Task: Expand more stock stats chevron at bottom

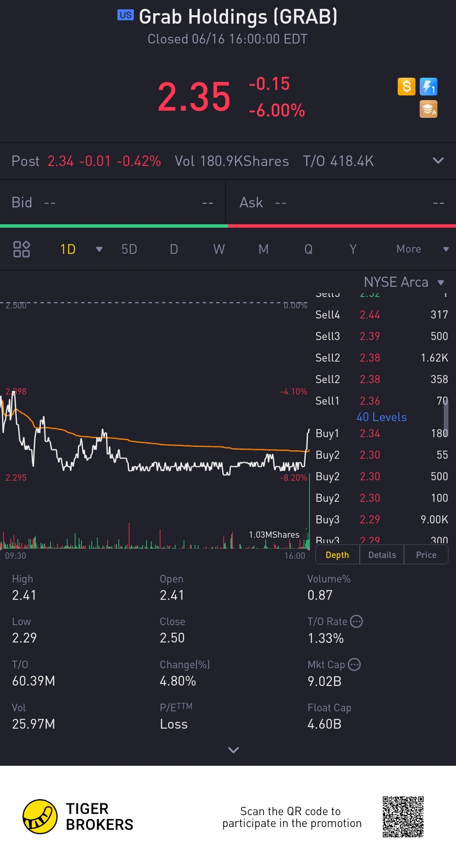Action: click(x=233, y=750)
